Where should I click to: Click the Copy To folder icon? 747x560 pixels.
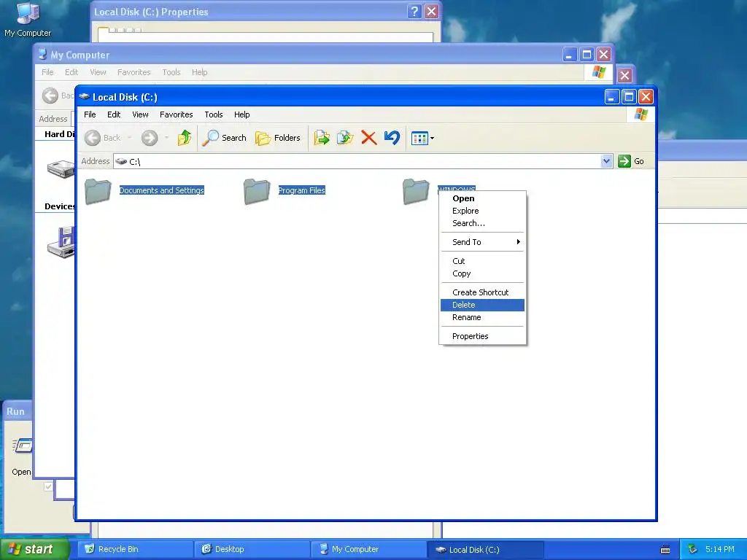(x=345, y=138)
